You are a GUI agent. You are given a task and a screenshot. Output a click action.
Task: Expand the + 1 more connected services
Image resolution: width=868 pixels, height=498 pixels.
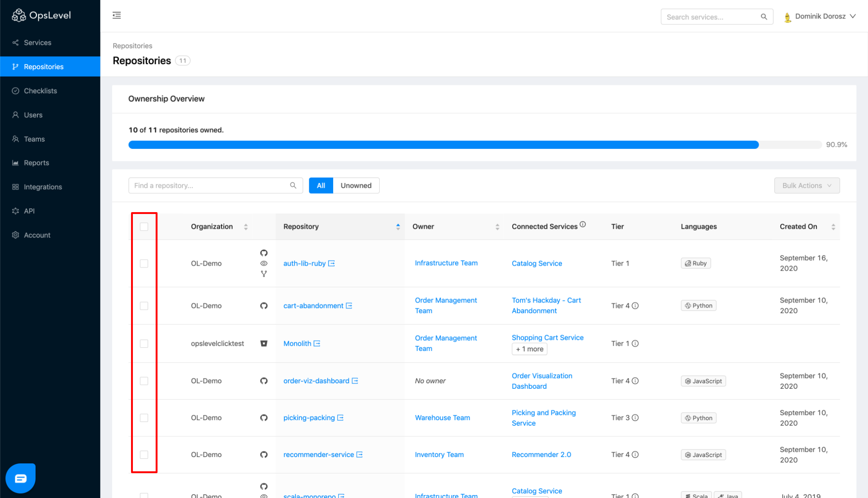pyautogui.click(x=529, y=349)
